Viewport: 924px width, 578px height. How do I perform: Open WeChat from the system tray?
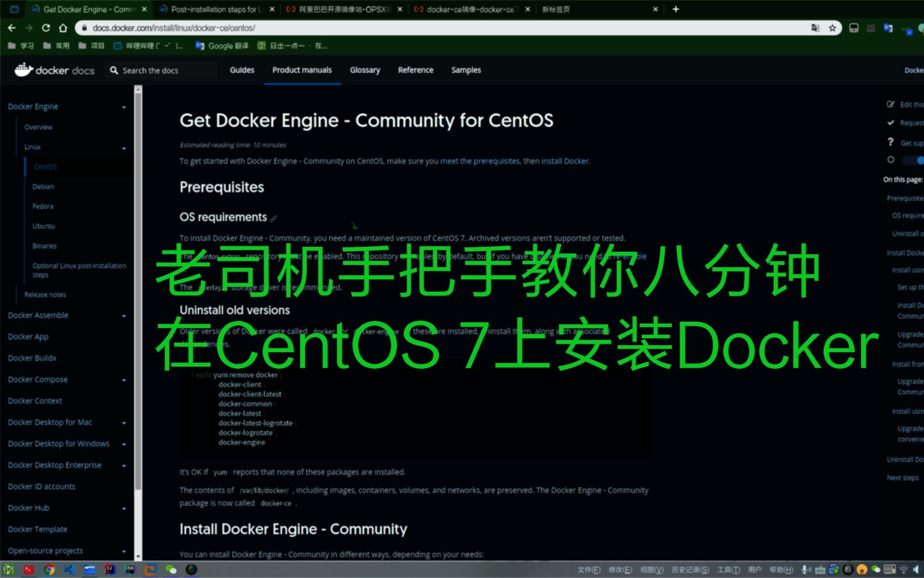tap(876, 569)
